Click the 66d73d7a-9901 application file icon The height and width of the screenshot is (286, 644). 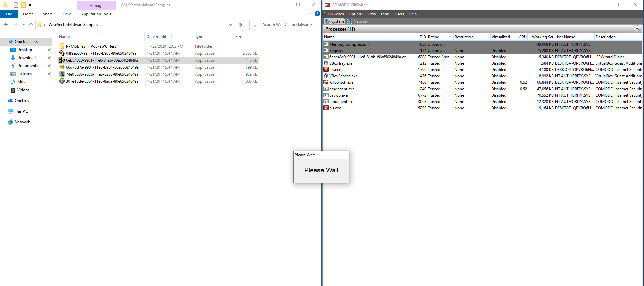(x=62, y=67)
